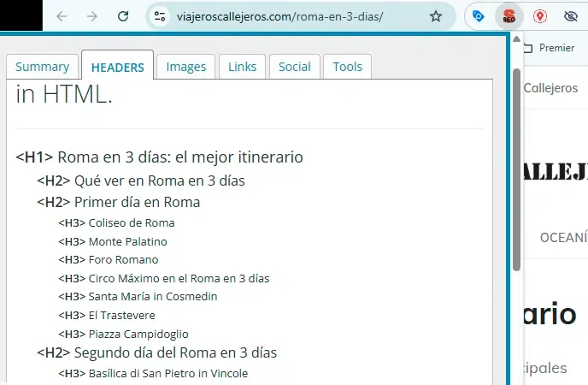The image size is (588, 385).
Task: Open the red map pin extension icon
Action: (x=540, y=16)
